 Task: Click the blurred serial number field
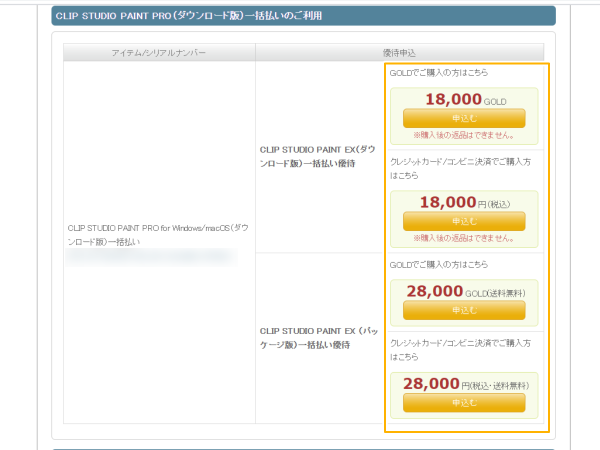coord(152,257)
